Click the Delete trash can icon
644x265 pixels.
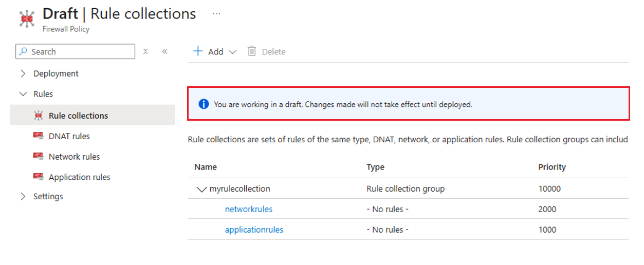click(x=252, y=51)
